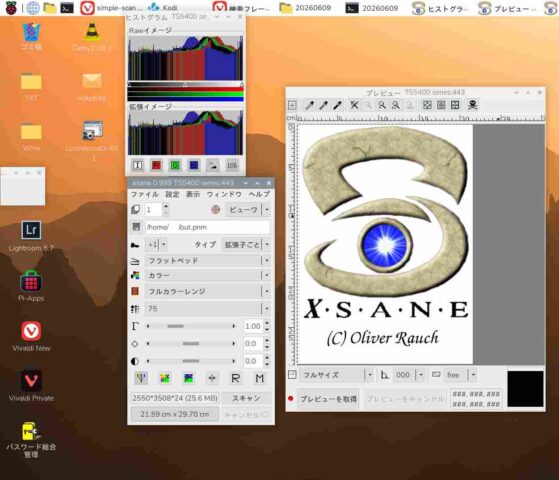Toggle blue channel in histogram window
Screen dimensions: 559x480
(x=194, y=165)
